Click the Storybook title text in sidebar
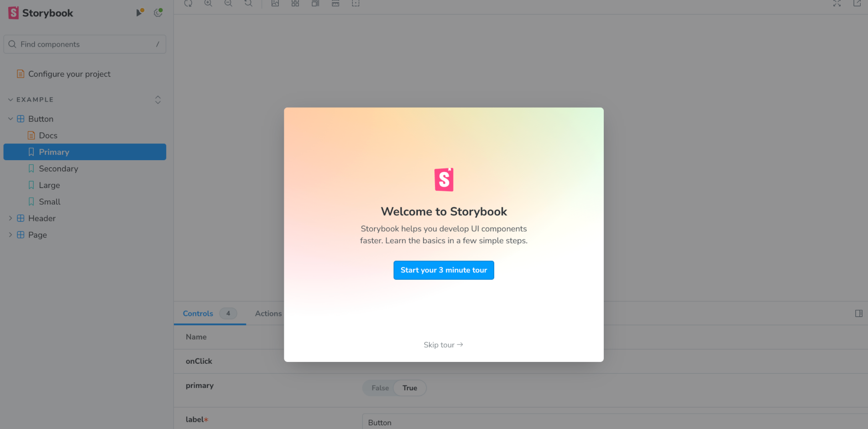Image resolution: width=868 pixels, height=429 pixels. [47, 13]
